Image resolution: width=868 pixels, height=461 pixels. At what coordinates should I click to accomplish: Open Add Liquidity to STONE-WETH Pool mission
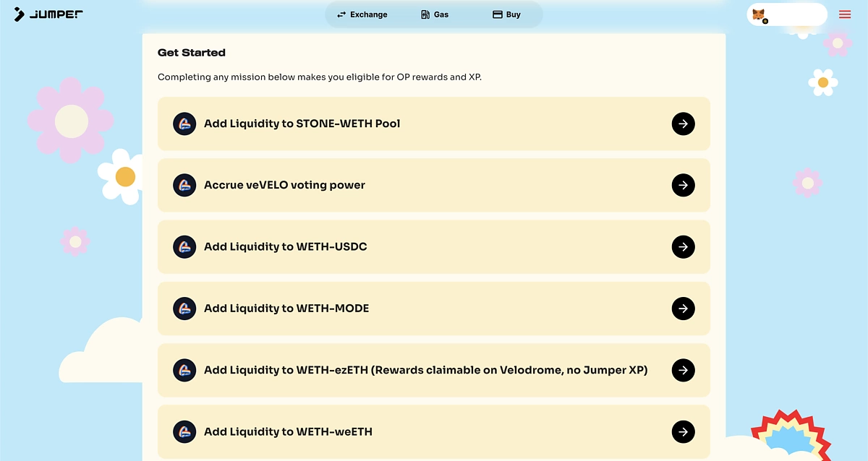[x=434, y=124]
